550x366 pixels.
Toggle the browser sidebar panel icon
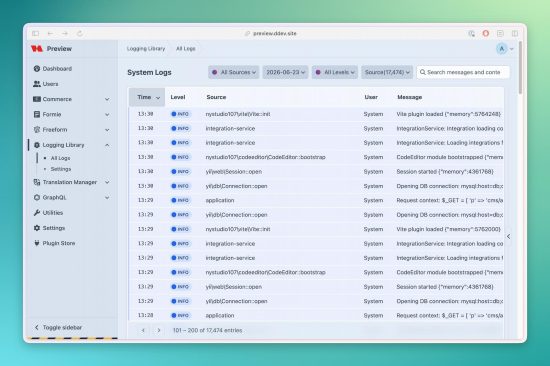click(x=35, y=33)
